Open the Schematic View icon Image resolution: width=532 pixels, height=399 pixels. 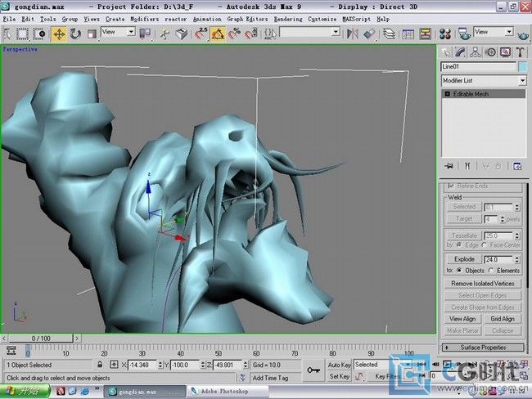[425, 34]
